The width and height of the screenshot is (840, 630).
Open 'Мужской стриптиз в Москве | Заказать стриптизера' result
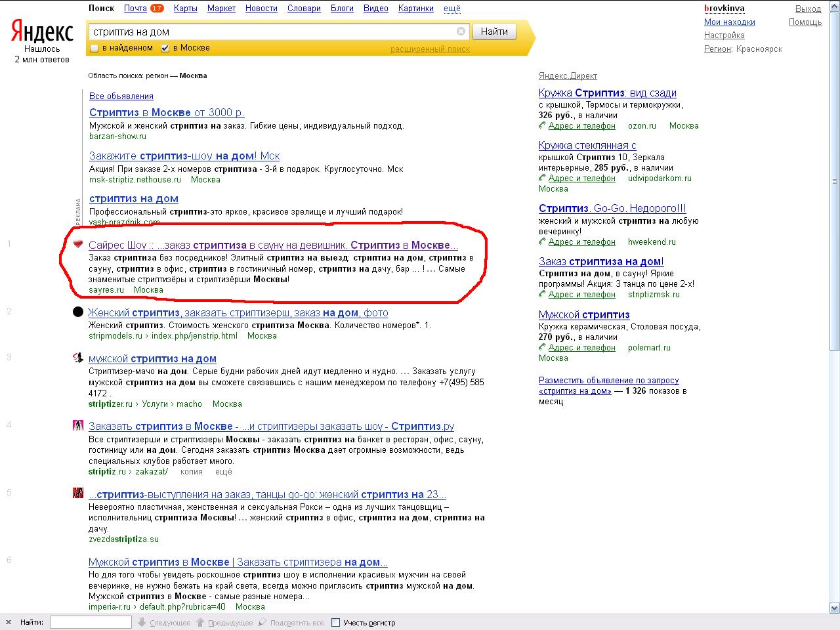[238, 562]
